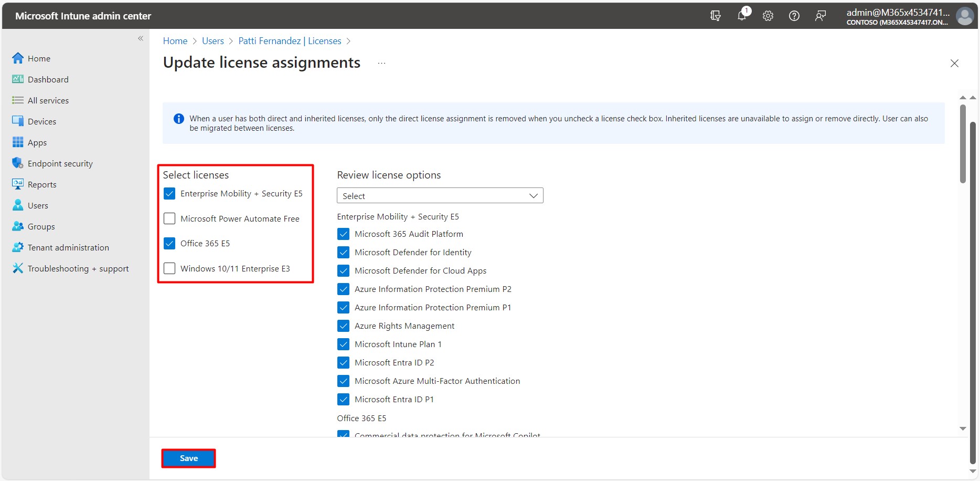Click the Patti Fernandez | Licenses breadcrumb

(x=290, y=41)
